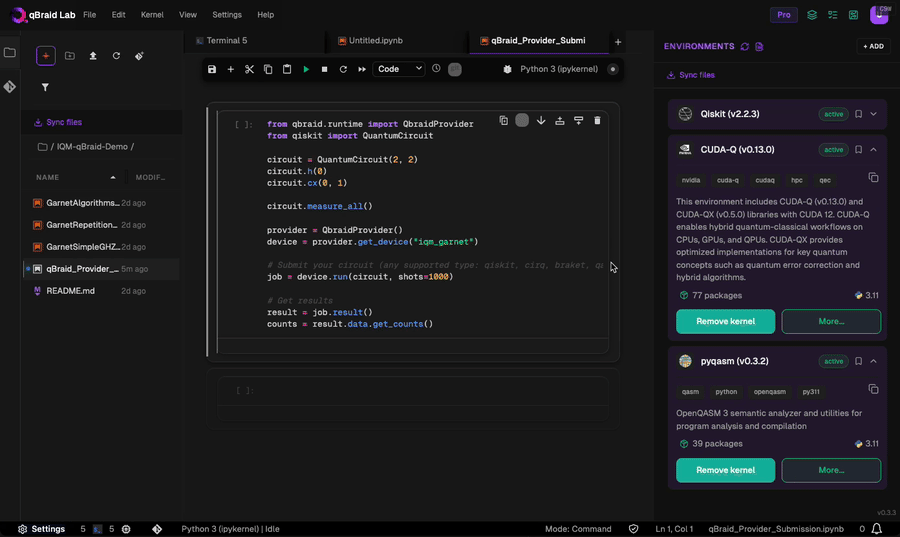Click Sync files in Environments panel
The width and height of the screenshot is (900, 537).
pos(690,75)
